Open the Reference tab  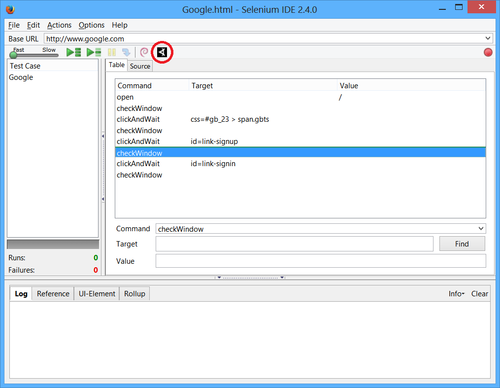coord(53,294)
